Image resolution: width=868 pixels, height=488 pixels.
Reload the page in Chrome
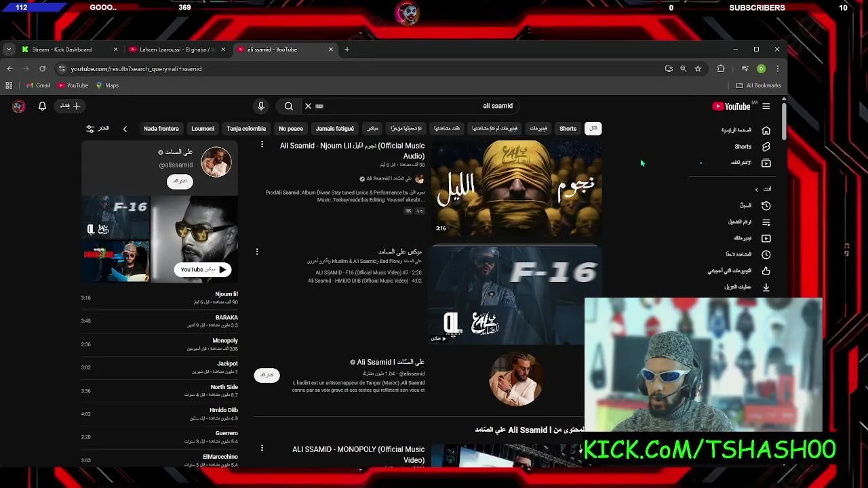click(42, 68)
